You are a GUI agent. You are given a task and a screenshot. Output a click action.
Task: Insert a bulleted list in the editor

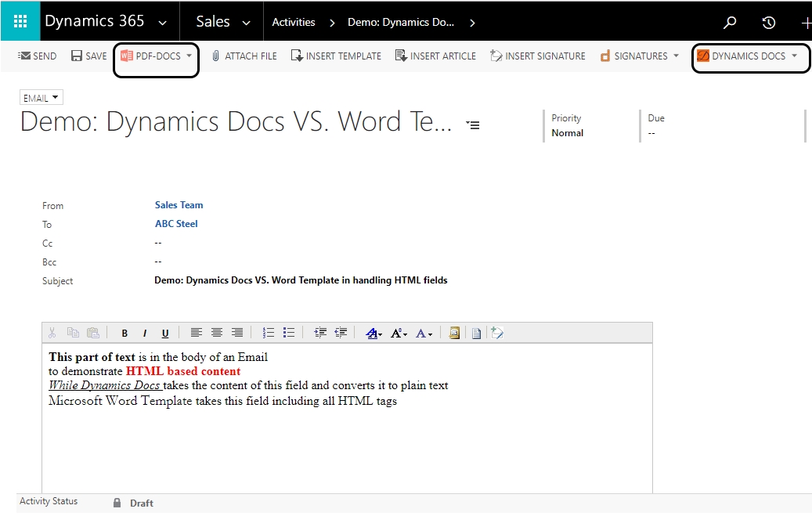[x=288, y=333]
